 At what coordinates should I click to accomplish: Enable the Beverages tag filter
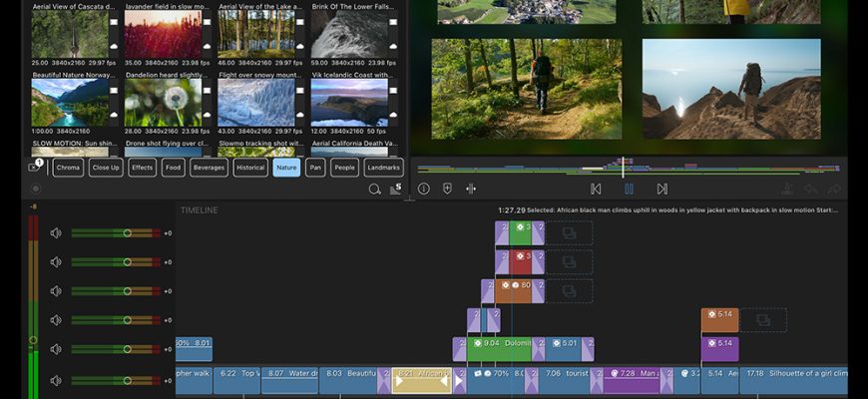[210, 168]
